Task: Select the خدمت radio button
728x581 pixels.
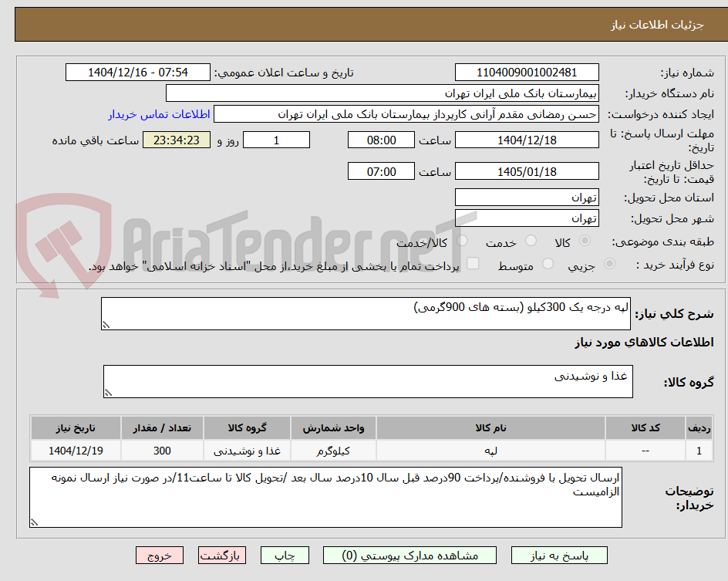Action: pyautogui.click(x=531, y=241)
